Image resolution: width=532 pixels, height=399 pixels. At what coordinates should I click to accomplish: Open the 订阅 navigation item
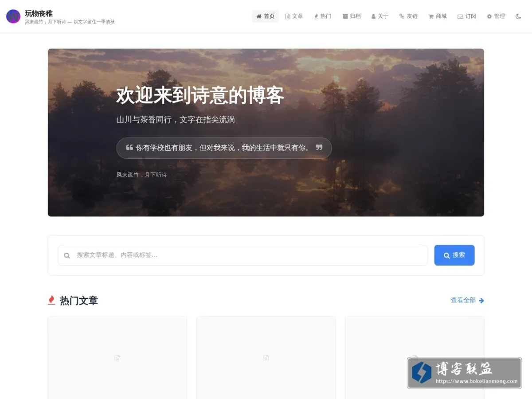(467, 16)
